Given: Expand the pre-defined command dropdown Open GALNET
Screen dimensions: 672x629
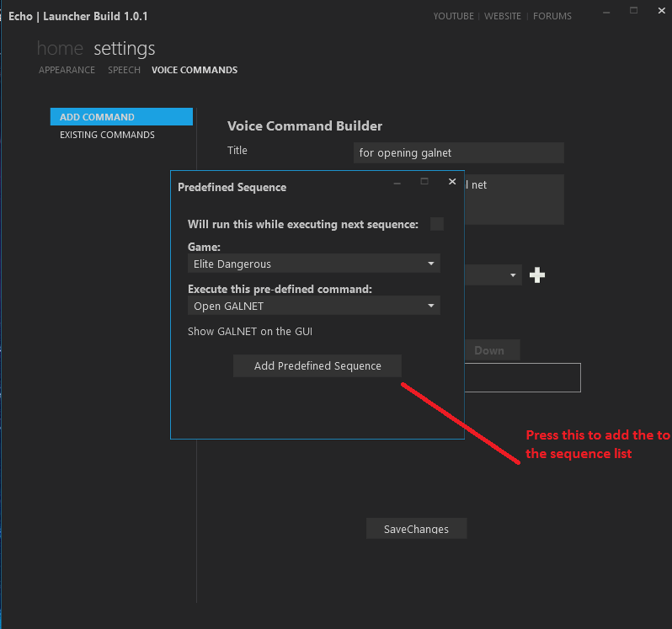Looking at the screenshot, I should coord(314,306).
